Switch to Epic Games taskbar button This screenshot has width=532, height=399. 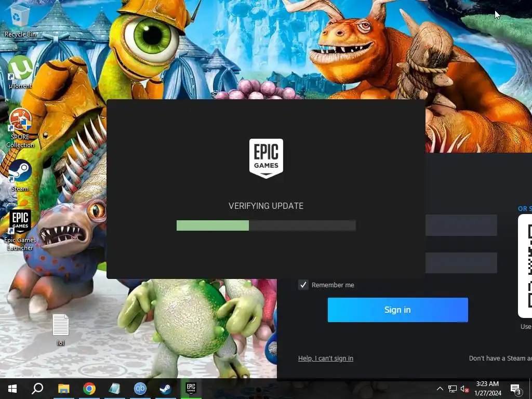191,389
